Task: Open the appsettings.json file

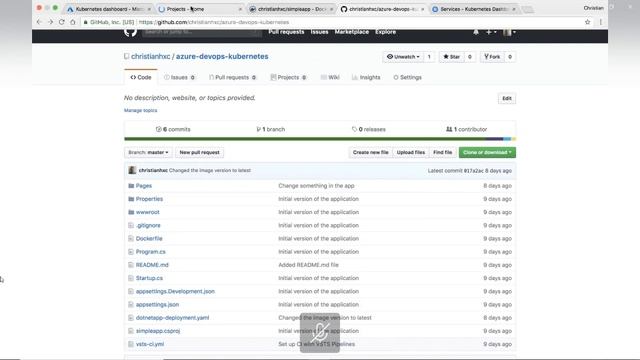Action: (x=157, y=304)
